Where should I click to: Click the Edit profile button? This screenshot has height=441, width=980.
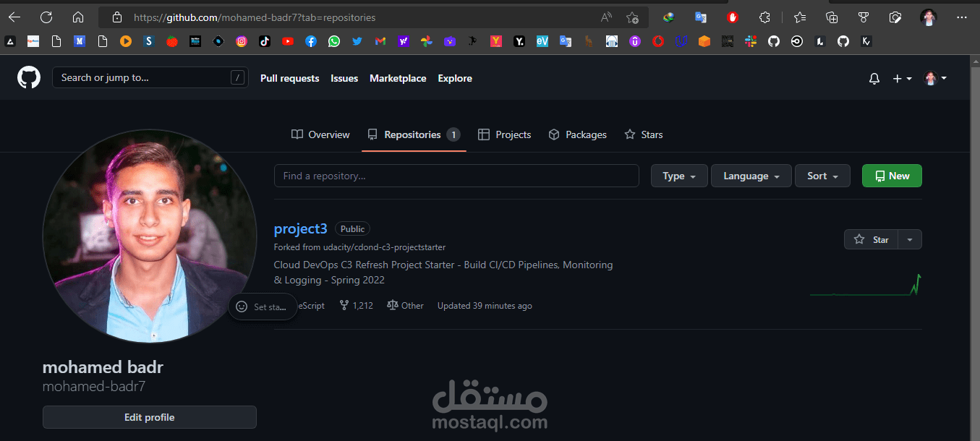point(150,417)
